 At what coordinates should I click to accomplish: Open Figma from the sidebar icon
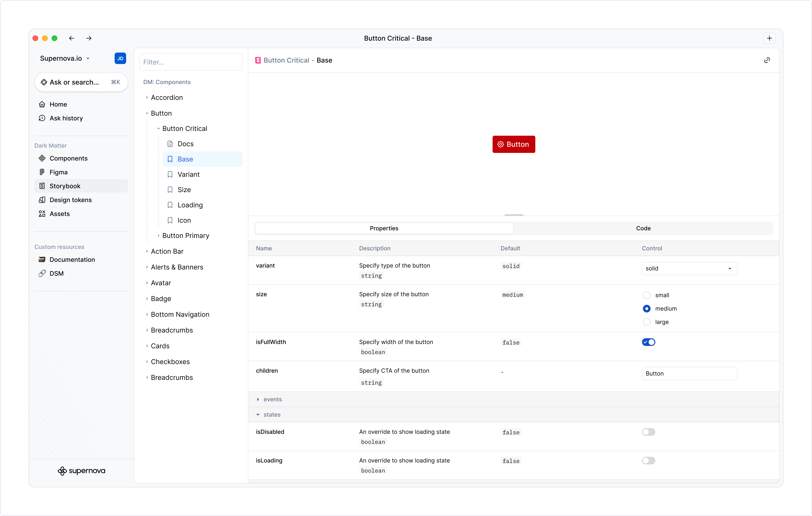click(42, 172)
